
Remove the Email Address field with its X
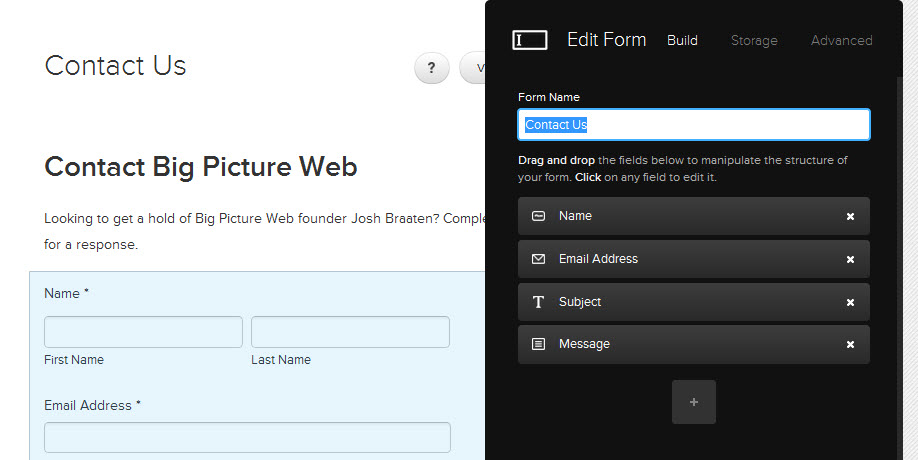(x=850, y=259)
